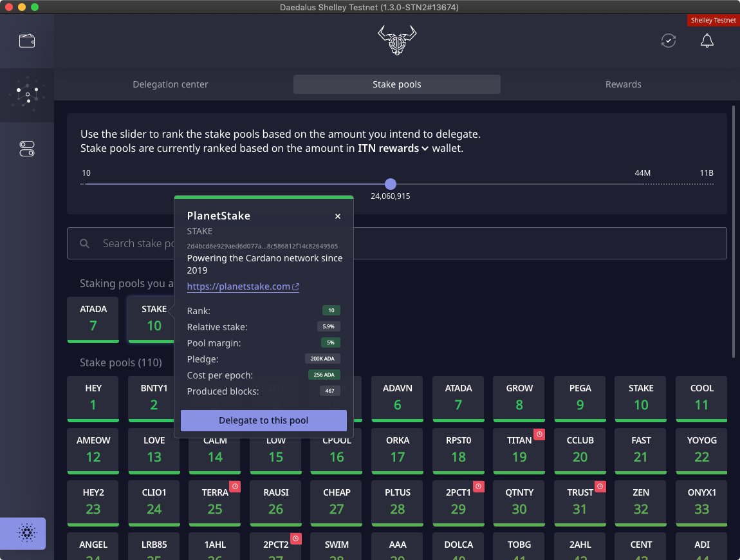Select the HEY pool tile ranked 1
The image size is (740, 560).
click(x=93, y=398)
